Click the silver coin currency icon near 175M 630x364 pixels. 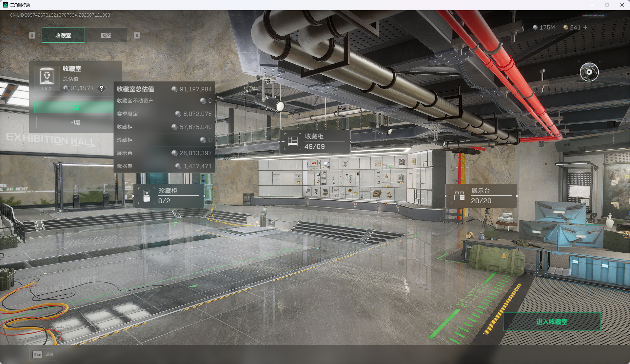pyautogui.click(x=535, y=27)
